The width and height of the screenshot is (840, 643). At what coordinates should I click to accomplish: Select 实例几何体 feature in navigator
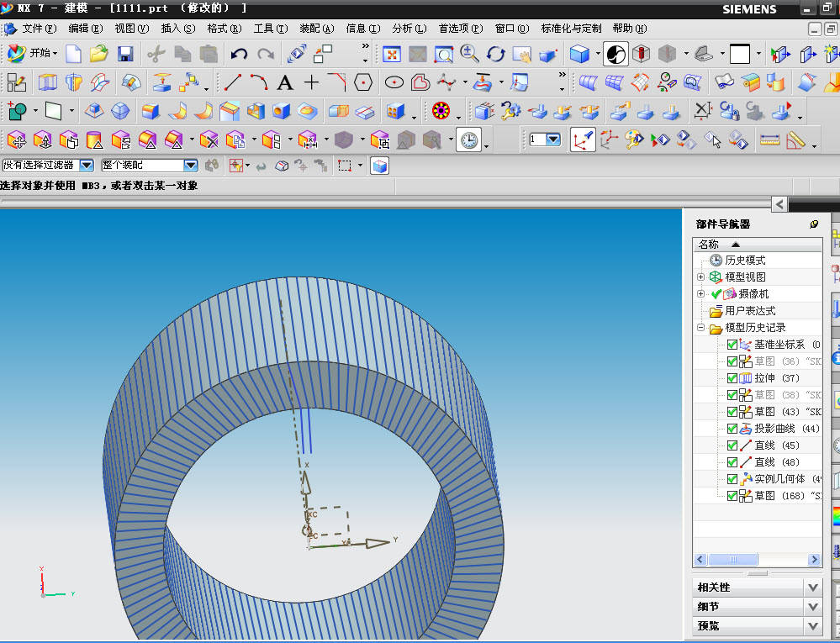tap(779, 479)
